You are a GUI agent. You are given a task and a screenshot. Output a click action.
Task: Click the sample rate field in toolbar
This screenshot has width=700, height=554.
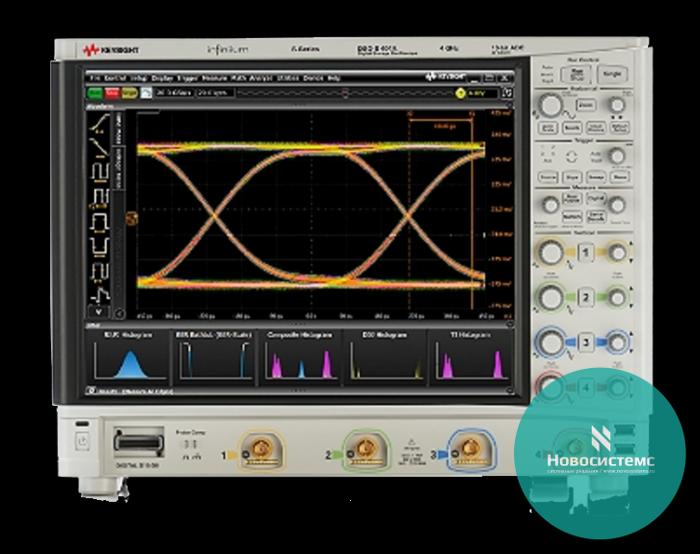click(174, 93)
